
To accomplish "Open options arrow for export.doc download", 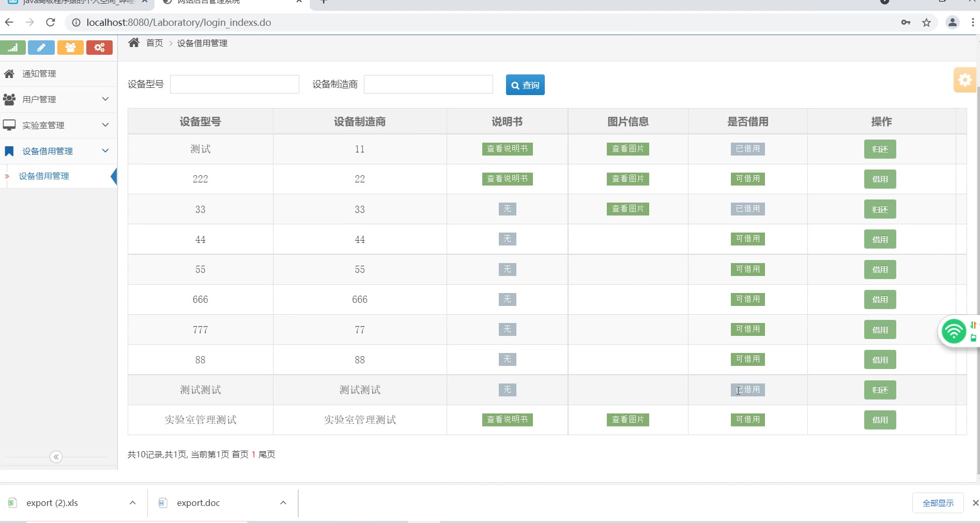I will (x=283, y=503).
